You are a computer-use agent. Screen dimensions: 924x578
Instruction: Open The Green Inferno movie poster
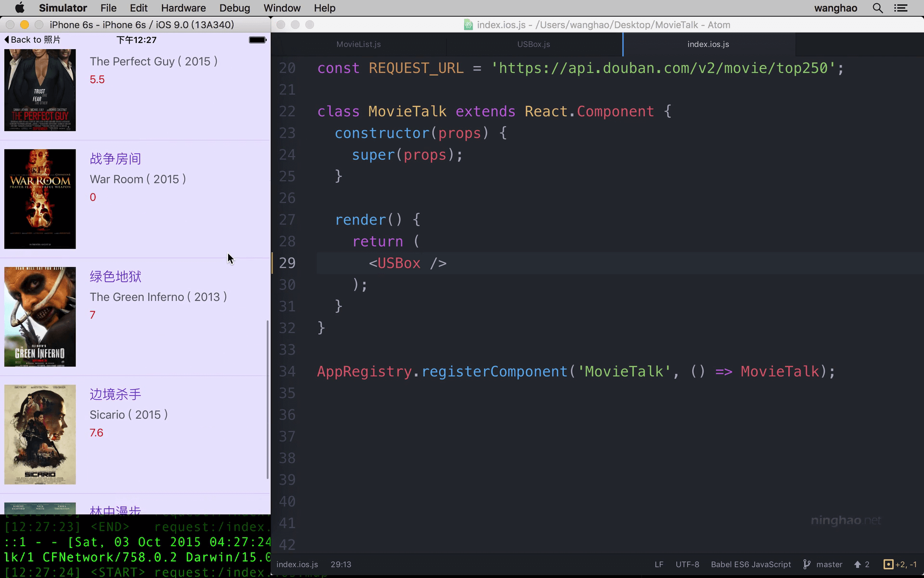tap(40, 317)
